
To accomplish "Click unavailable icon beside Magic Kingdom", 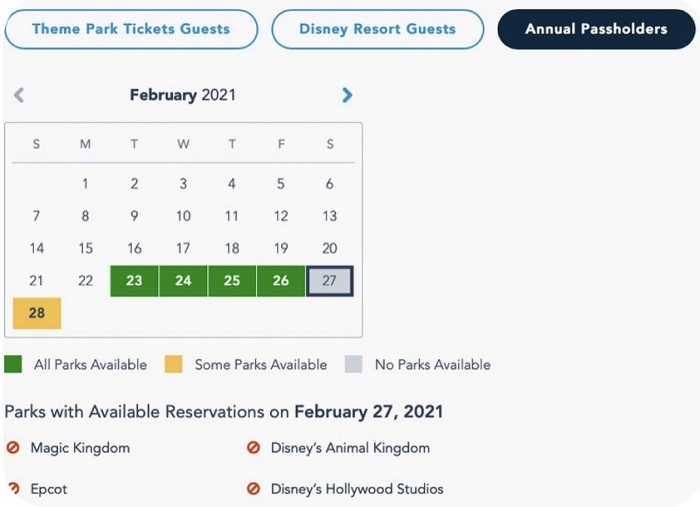I will pyautogui.click(x=13, y=448).
